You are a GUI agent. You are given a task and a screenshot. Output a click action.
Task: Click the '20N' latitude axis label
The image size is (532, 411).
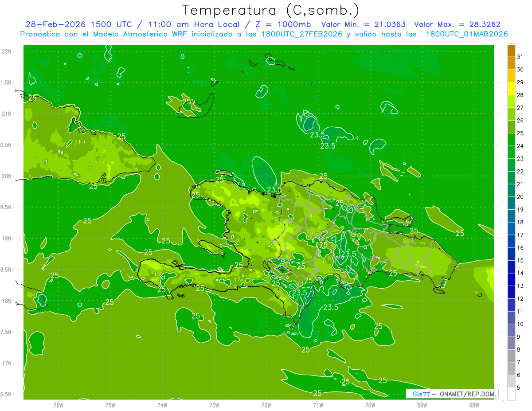point(8,176)
